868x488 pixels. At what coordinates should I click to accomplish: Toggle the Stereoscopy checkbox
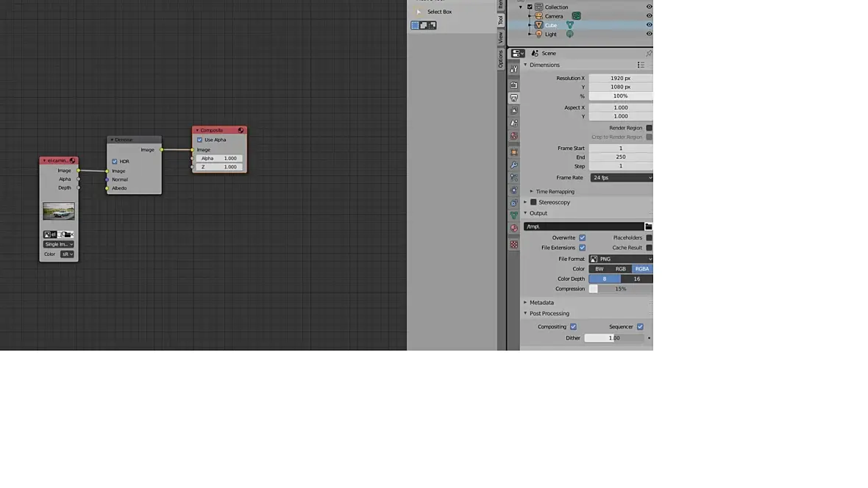(x=533, y=203)
